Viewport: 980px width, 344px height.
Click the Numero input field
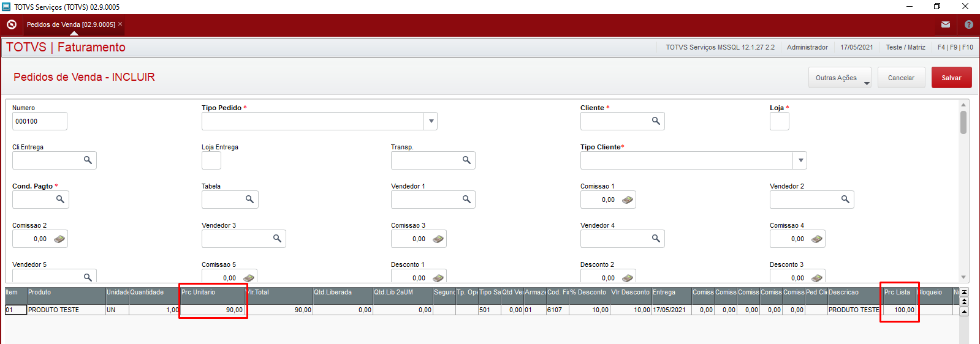coord(40,121)
